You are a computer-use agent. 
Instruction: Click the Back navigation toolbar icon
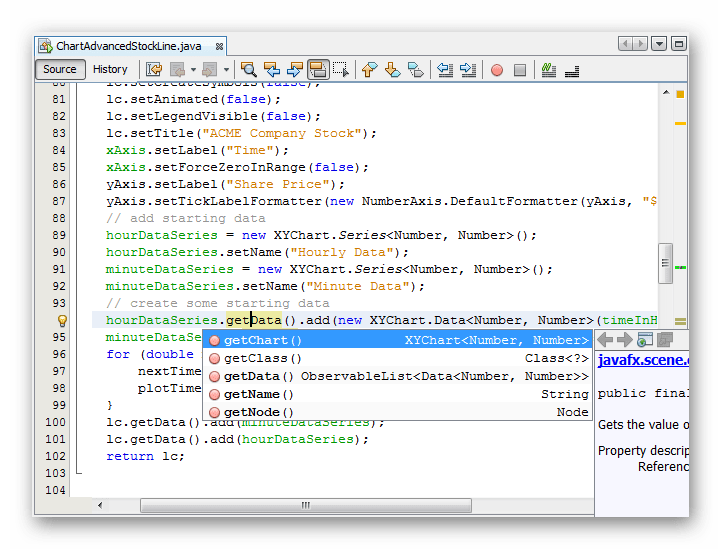pyautogui.click(x=177, y=70)
